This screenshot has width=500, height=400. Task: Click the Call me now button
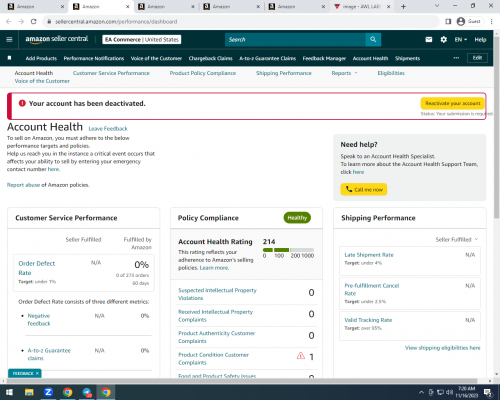click(x=364, y=189)
